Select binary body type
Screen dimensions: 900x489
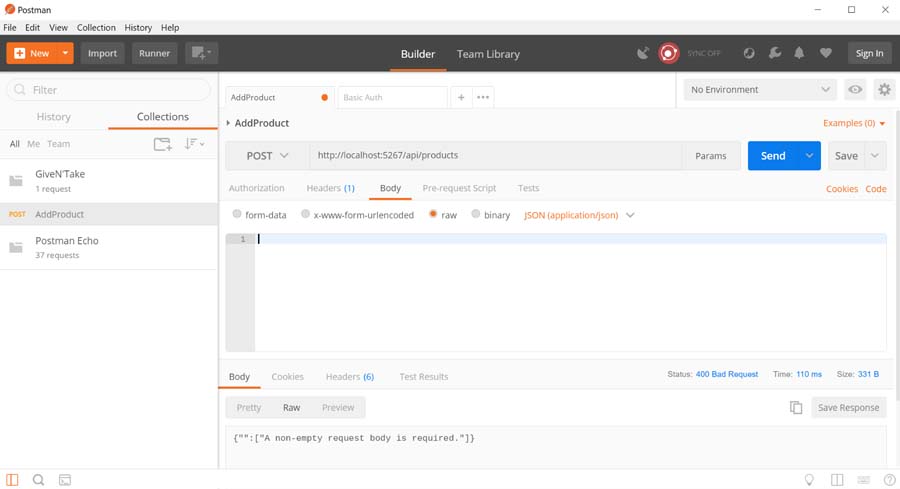[x=475, y=214]
